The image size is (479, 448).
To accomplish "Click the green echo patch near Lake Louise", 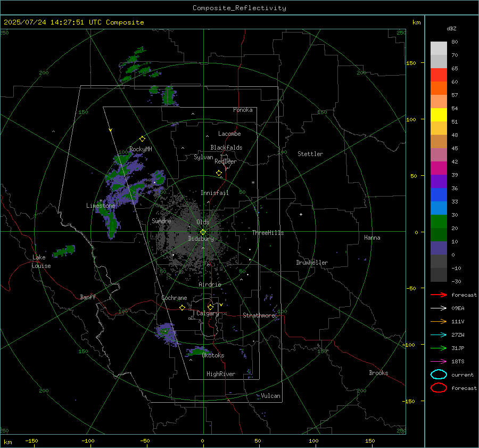I will (x=64, y=251).
